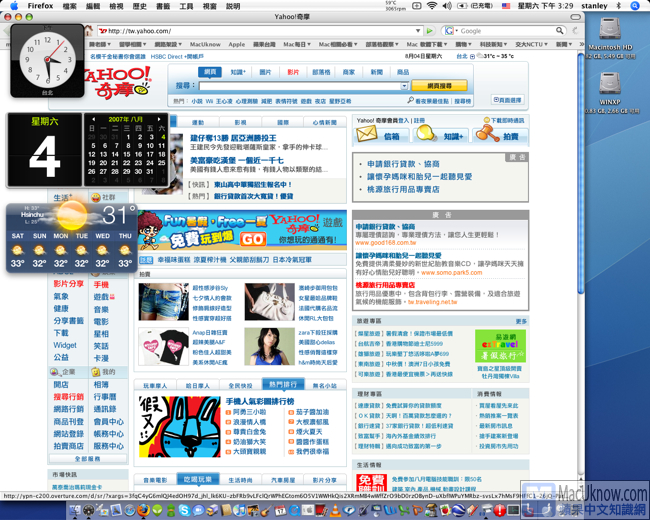The width and height of the screenshot is (650, 520).
Task: Open Finder in the Dock
Action: pos(75,510)
